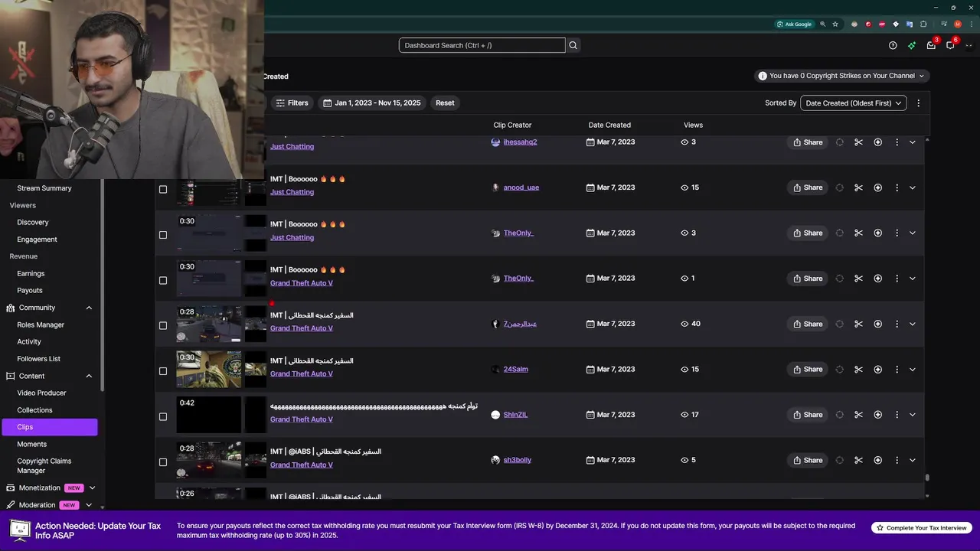
Task: Open date range Jan 1, 2023 - Nov 15, 2025
Action: tap(372, 103)
